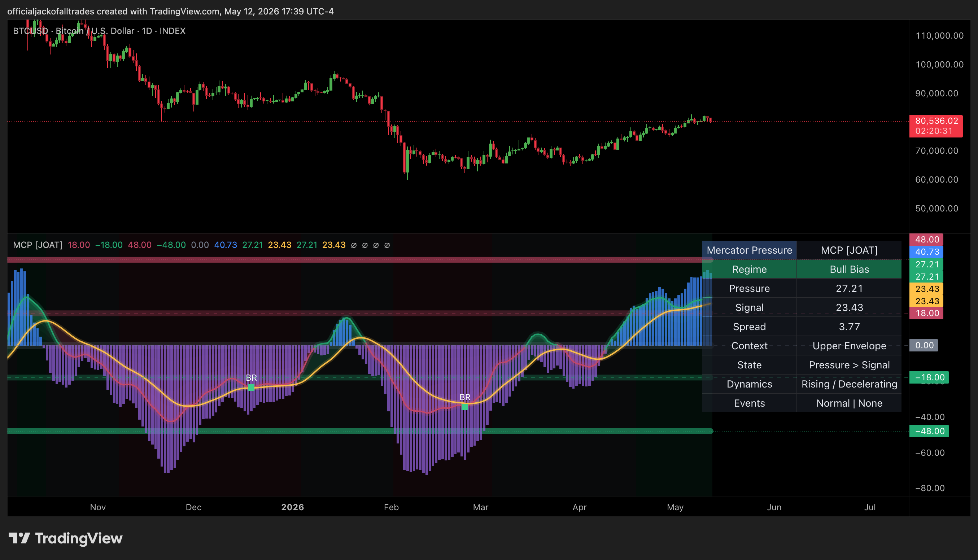Click the May label on the time axis

pyautogui.click(x=675, y=507)
